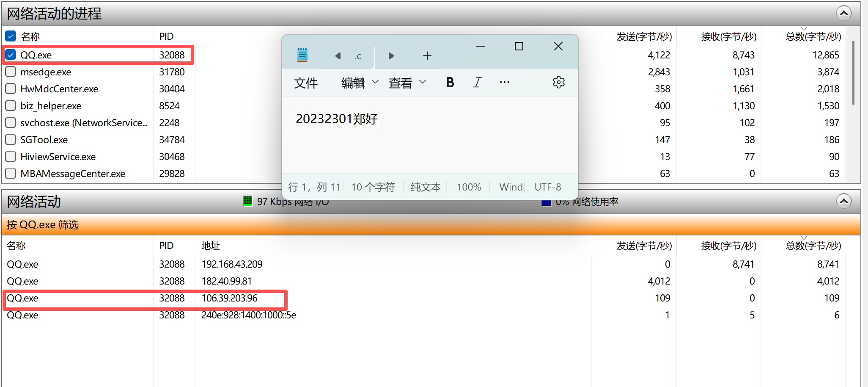Click the 行 1, 列 11 status entry
Screen dimensions: 868x387
pos(314,187)
